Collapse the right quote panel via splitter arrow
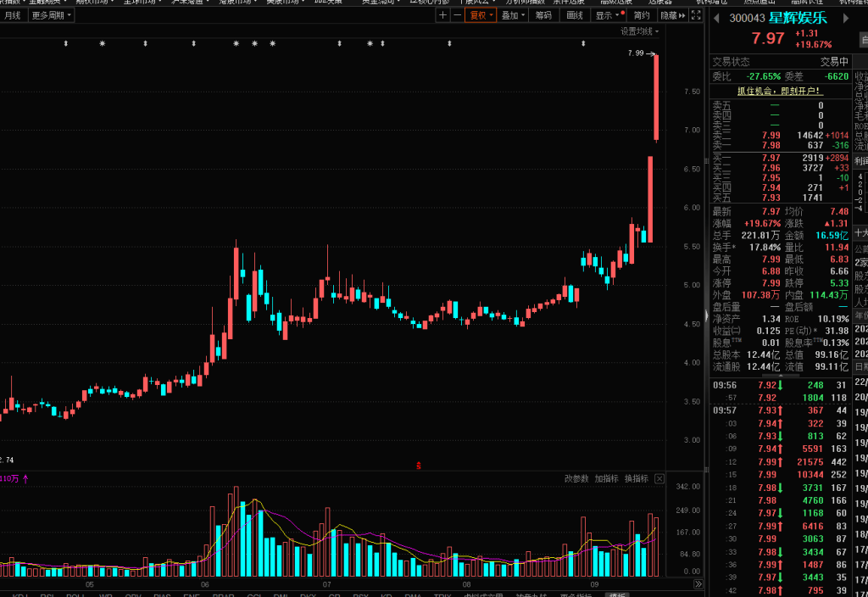 (706, 315)
